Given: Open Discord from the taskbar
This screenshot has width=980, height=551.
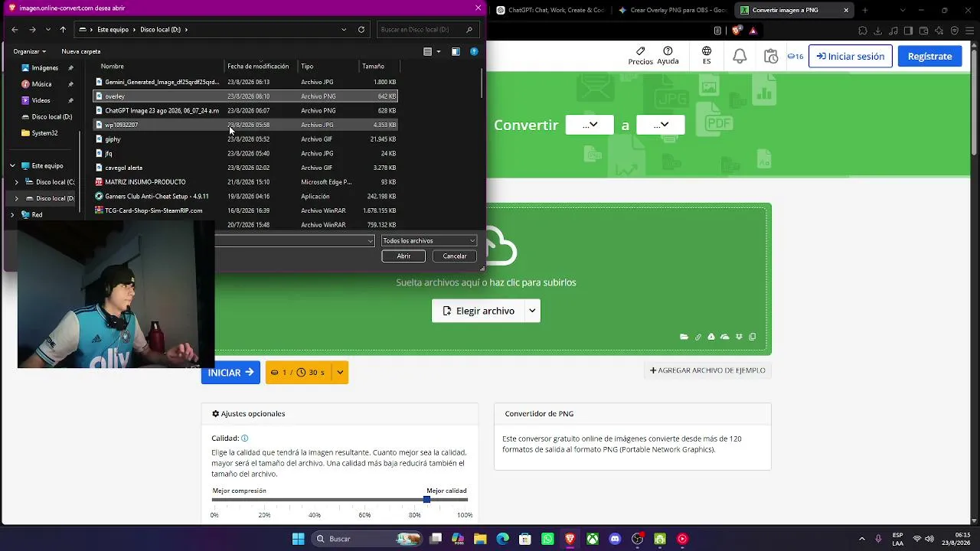Looking at the screenshot, I should click(615, 539).
